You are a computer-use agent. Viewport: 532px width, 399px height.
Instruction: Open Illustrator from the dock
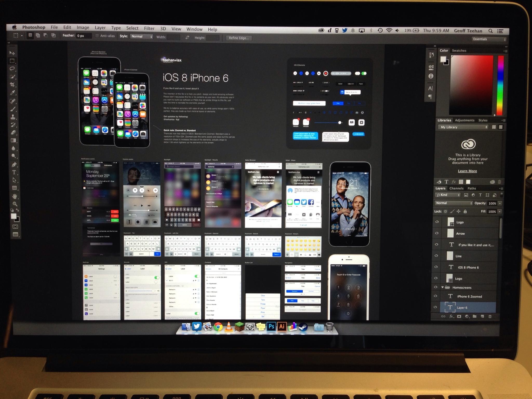coord(282,327)
